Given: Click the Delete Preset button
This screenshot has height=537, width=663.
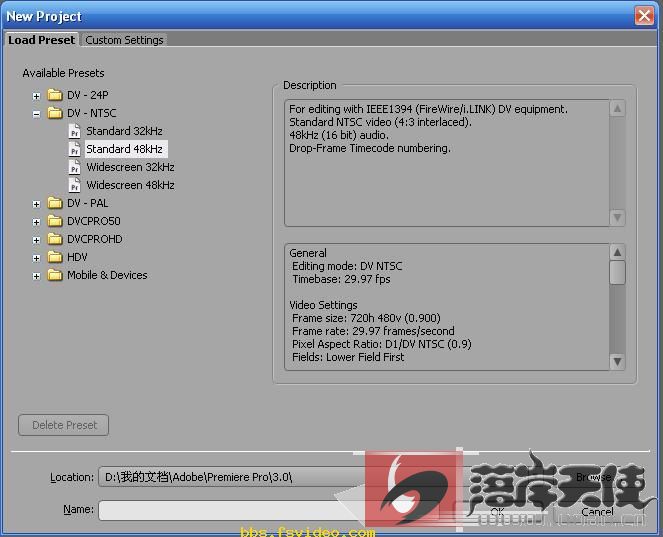Looking at the screenshot, I should 63,425.
